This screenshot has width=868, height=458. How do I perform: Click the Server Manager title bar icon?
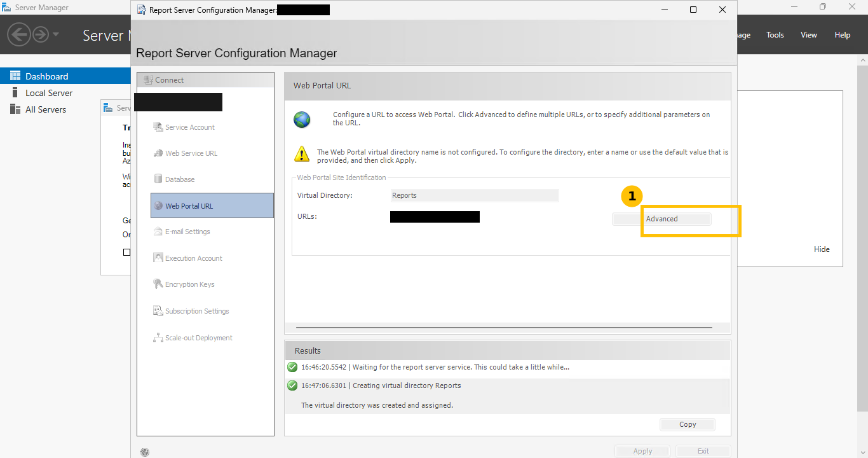(x=6, y=8)
